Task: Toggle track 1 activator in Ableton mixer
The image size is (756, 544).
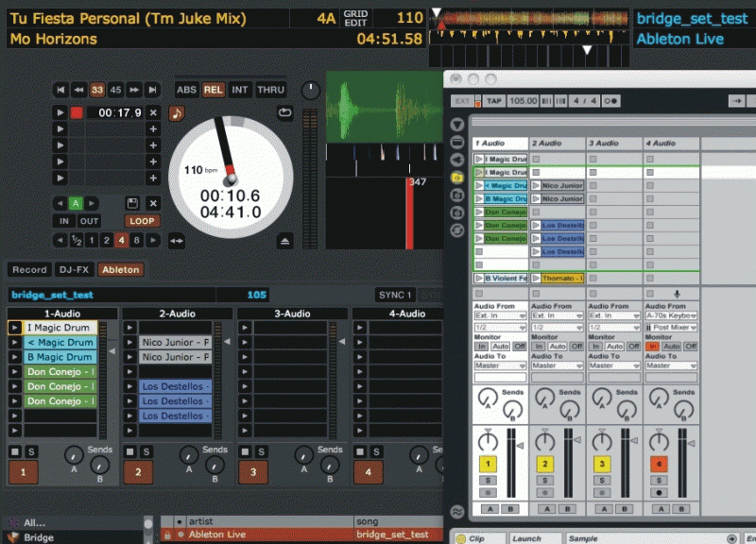Action: [488, 464]
